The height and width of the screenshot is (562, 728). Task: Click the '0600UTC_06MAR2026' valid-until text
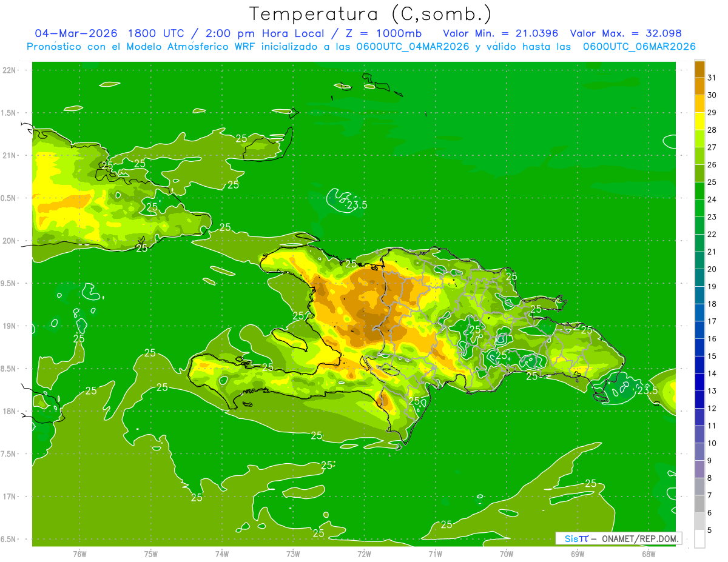pyautogui.click(x=639, y=47)
